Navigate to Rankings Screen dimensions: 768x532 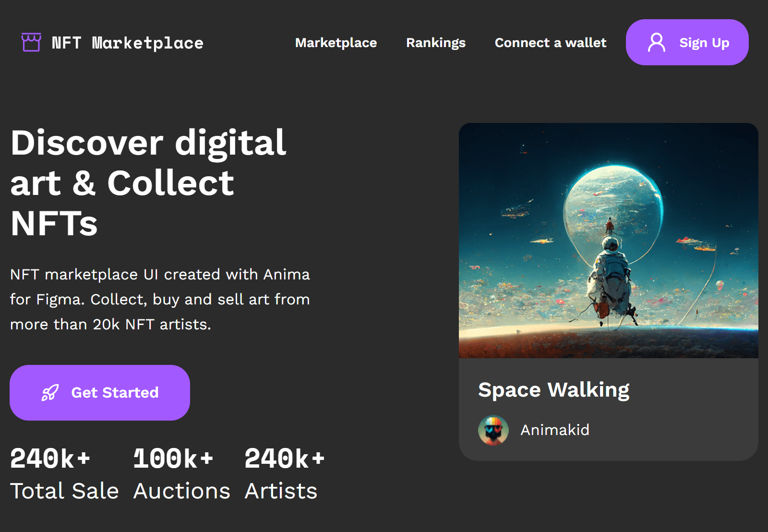435,43
